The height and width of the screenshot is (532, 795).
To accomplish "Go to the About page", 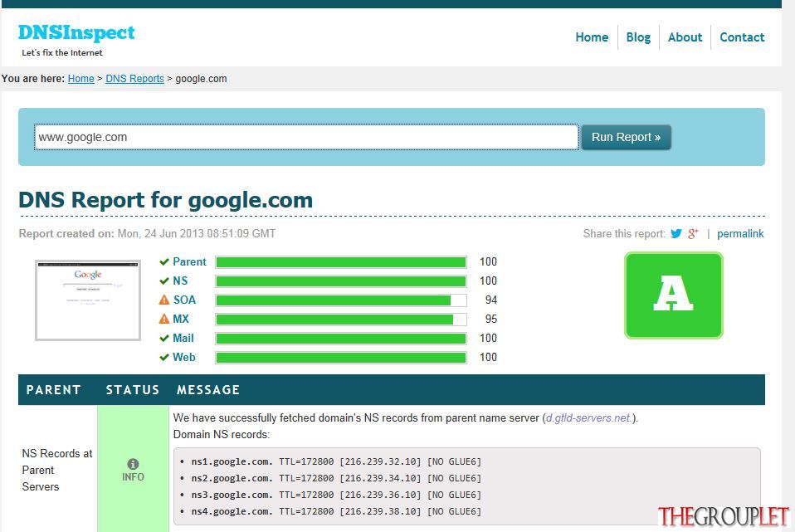I will point(685,37).
